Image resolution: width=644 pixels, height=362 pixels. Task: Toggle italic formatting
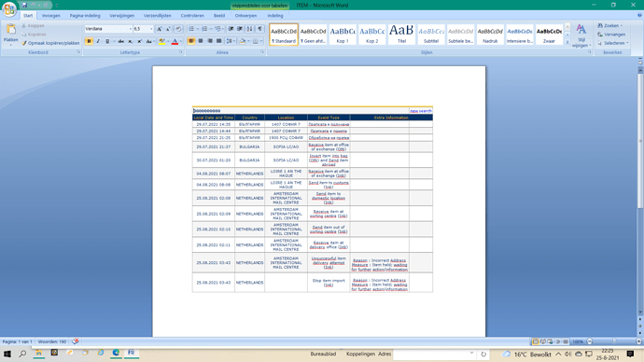coord(98,41)
